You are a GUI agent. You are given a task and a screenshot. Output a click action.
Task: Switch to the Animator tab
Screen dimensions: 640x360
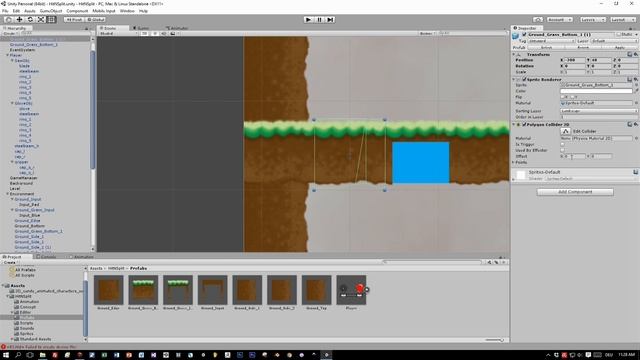tap(177, 28)
